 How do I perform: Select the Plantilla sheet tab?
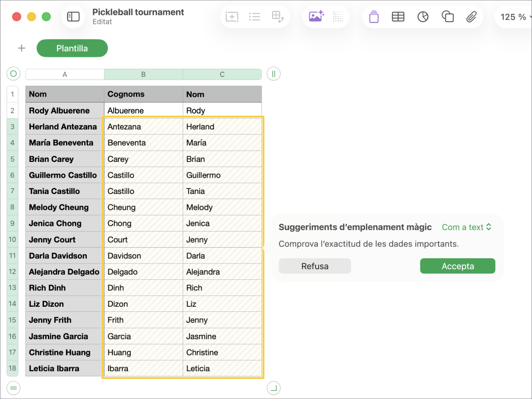[72, 48]
